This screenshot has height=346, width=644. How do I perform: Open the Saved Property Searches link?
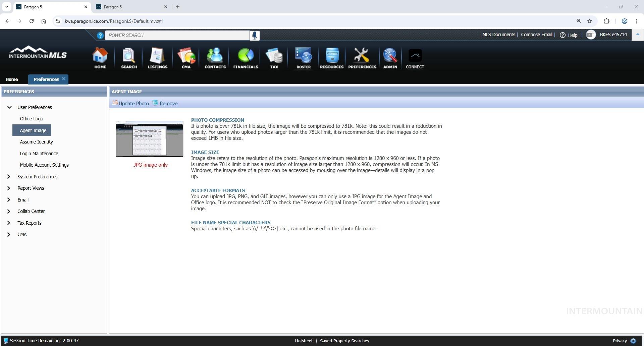[344, 341]
